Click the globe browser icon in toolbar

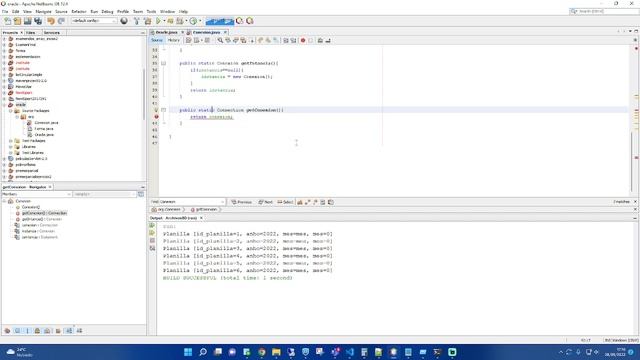[124, 21]
